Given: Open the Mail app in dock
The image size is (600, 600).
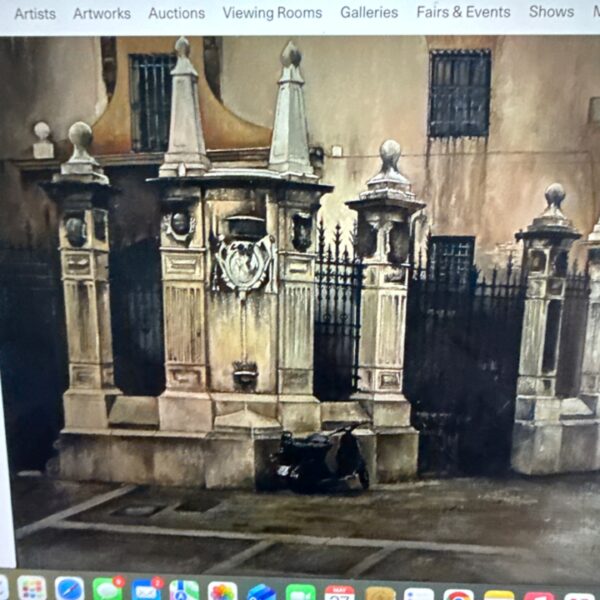Looking at the screenshot, I should pyautogui.click(x=146, y=591).
